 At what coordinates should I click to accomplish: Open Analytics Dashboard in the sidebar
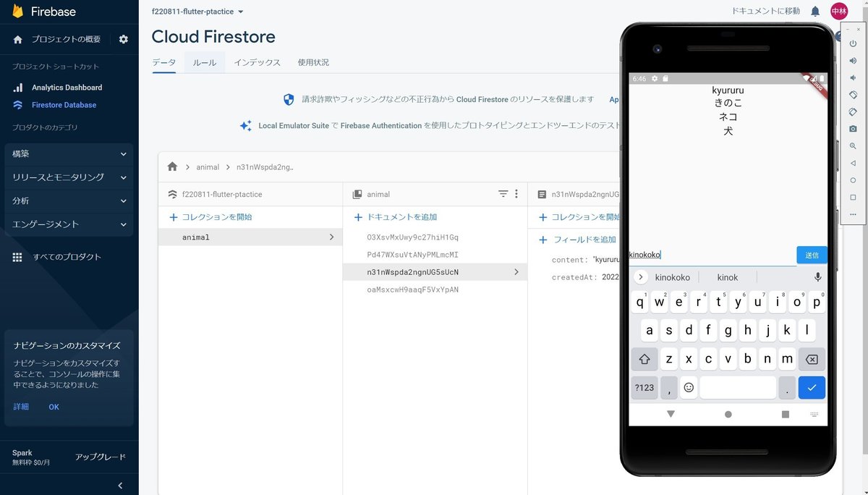(x=67, y=88)
